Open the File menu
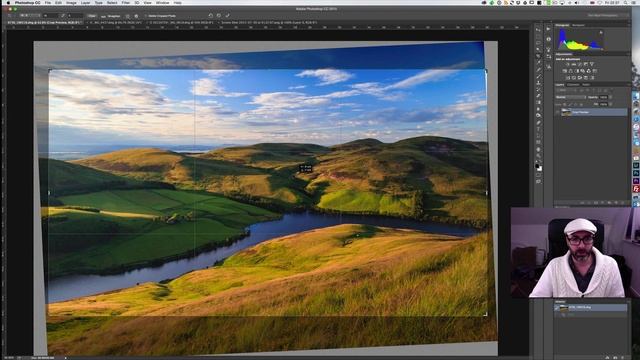The width and height of the screenshot is (640, 360). tap(48, 3)
